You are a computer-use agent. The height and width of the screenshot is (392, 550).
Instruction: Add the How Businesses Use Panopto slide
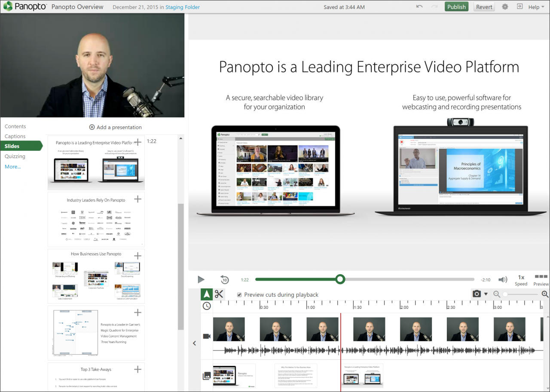137,256
